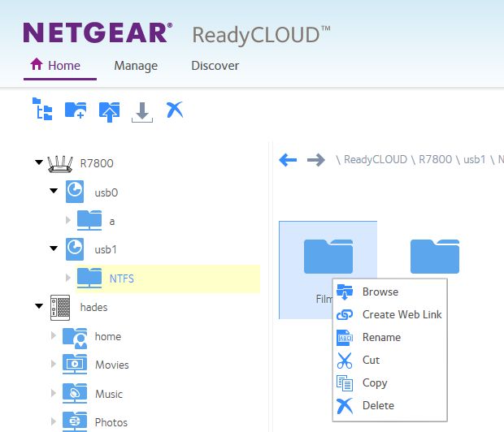The height and width of the screenshot is (432, 504).
Task: Click the Music folder icon
Action: click(x=75, y=393)
